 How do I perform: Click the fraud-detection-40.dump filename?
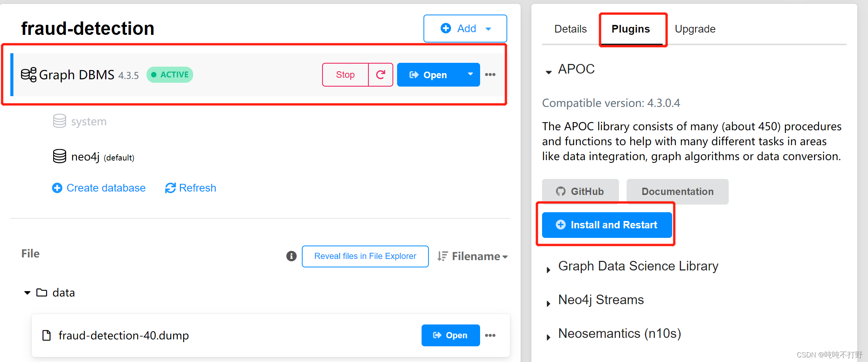click(x=124, y=336)
